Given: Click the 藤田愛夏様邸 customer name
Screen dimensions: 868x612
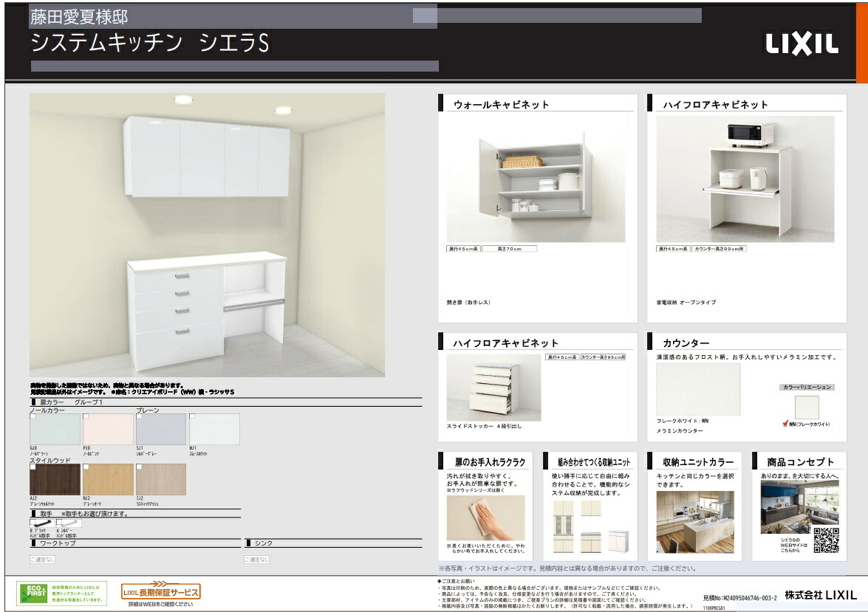Looking at the screenshot, I should tap(79, 17).
